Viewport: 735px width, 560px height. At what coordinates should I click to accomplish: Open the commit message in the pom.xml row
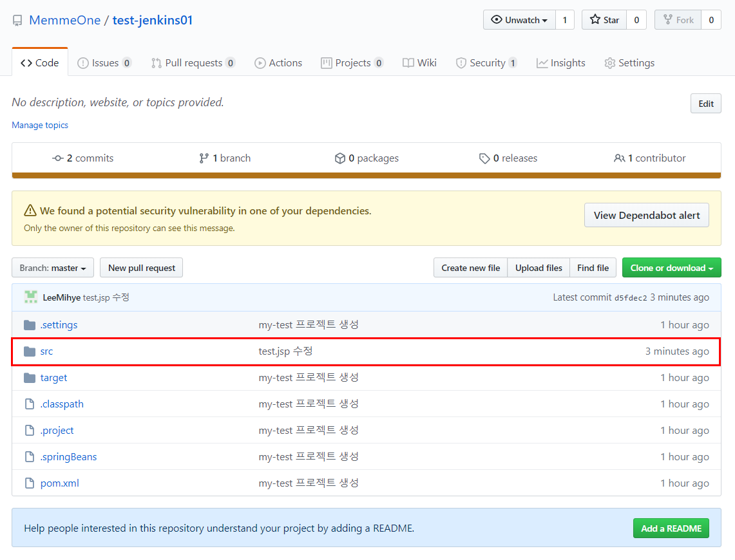tap(309, 483)
